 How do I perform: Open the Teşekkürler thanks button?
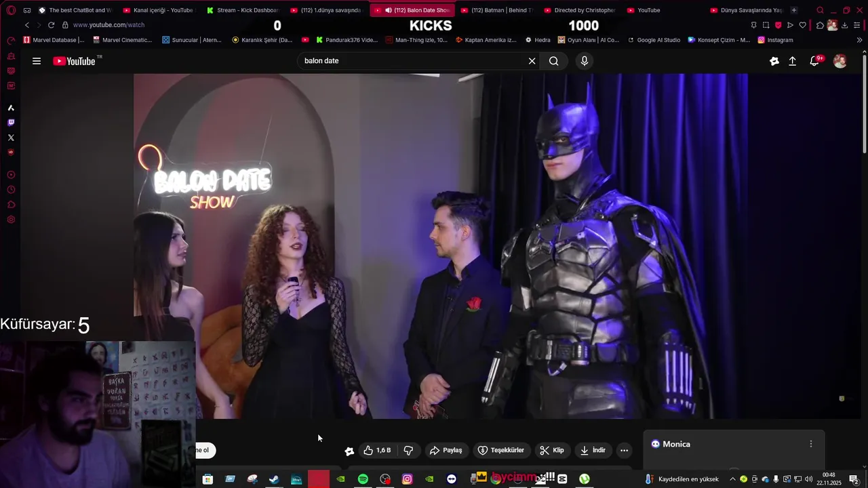(501, 450)
